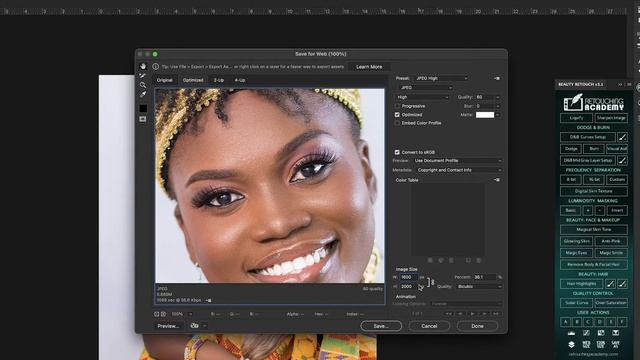Open the High compression quality dropdown
The width and height of the screenshot is (640, 360).
[422, 97]
